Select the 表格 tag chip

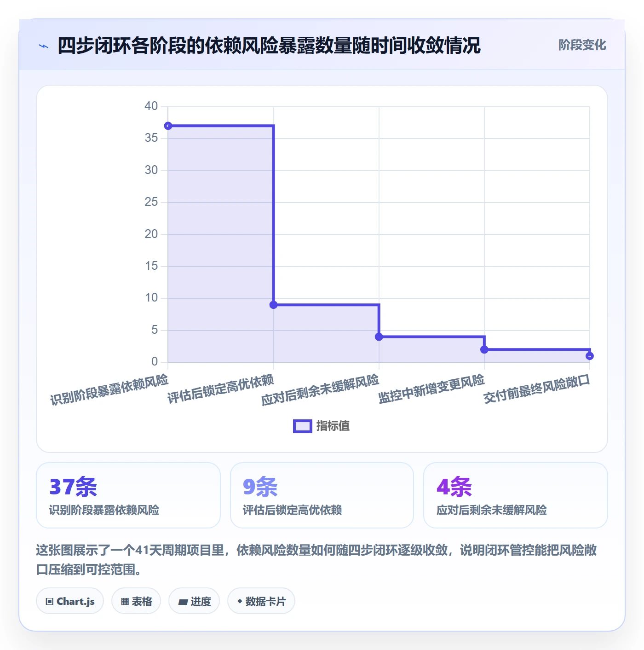point(136,601)
